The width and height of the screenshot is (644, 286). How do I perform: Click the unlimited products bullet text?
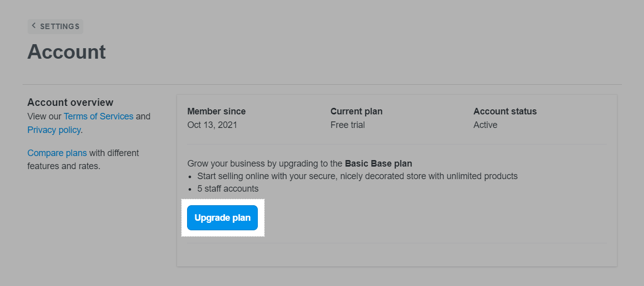[x=357, y=176]
